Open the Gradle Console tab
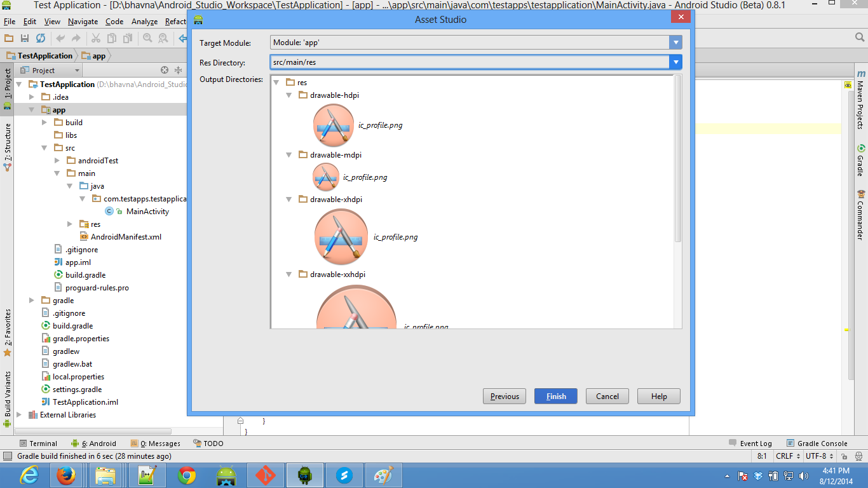Image resolution: width=868 pixels, height=488 pixels. pyautogui.click(x=817, y=444)
